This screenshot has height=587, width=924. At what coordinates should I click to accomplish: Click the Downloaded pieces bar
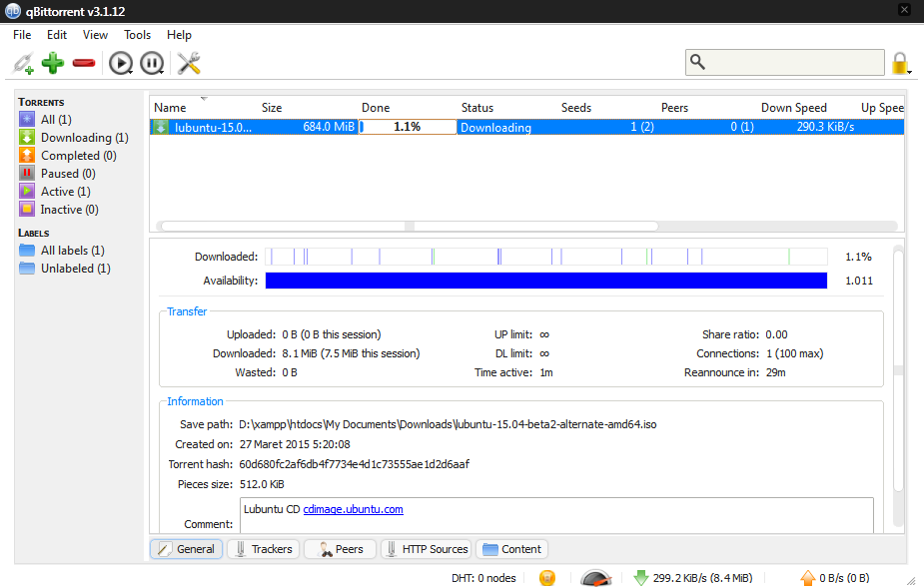pyautogui.click(x=546, y=257)
